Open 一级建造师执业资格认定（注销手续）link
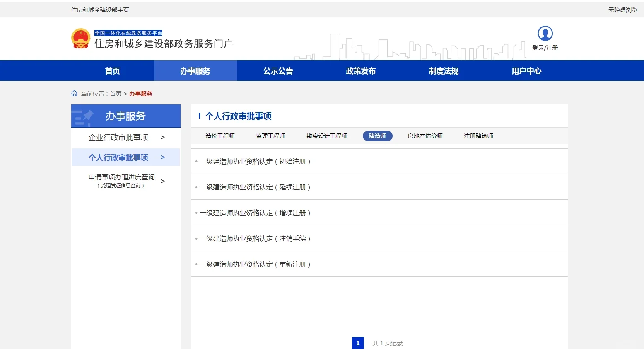The width and height of the screenshot is (644, 349). click(x=256, y=238)
